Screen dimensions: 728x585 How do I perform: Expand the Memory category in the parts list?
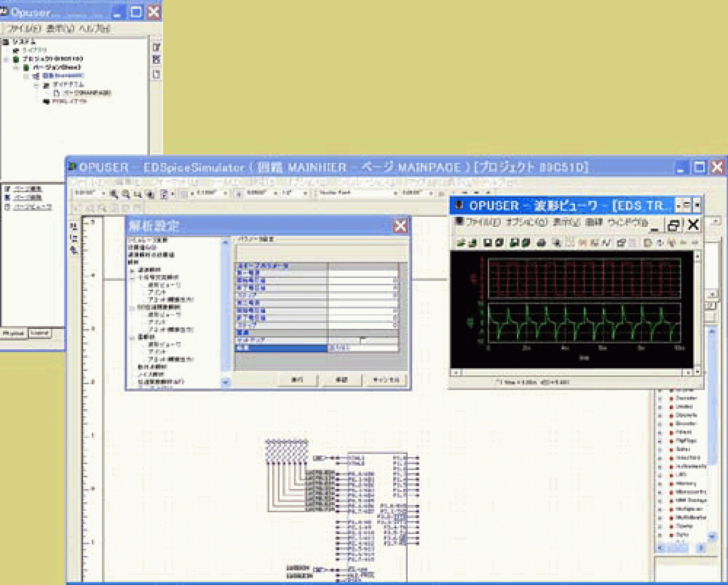[660, 484]
